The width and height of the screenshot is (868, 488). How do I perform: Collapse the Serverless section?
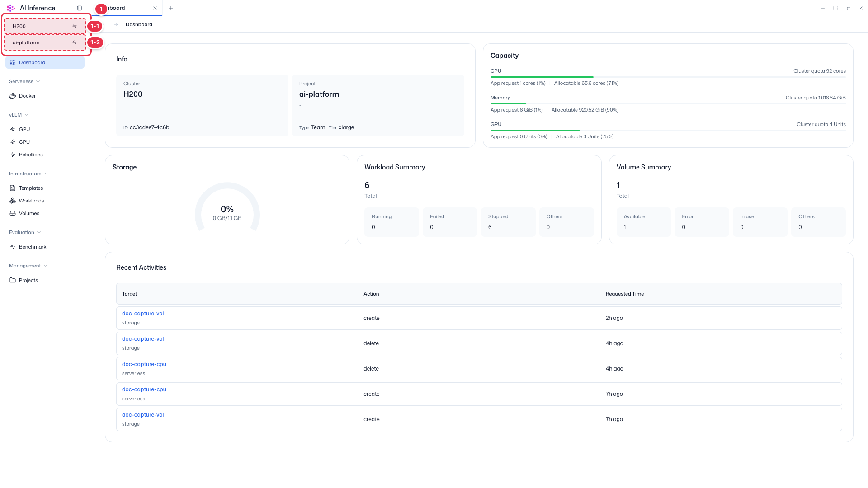click(x=24, y=81)
